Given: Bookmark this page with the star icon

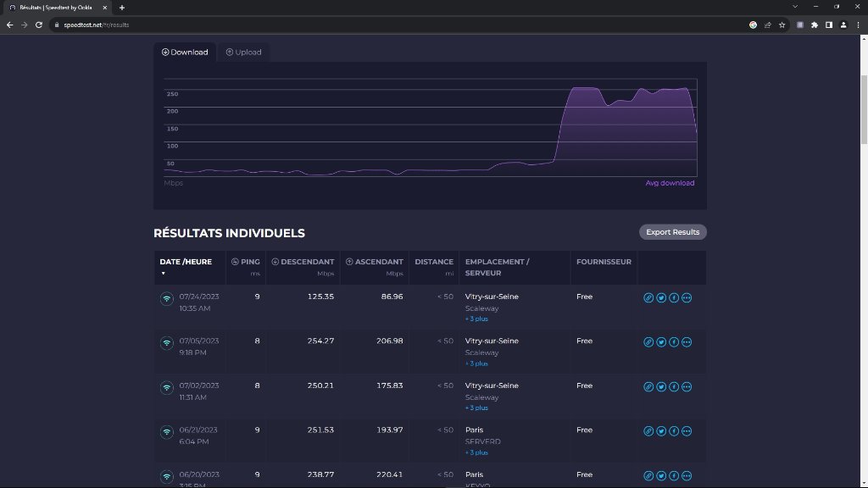Looking at the screenshot, I should (782, 25).
